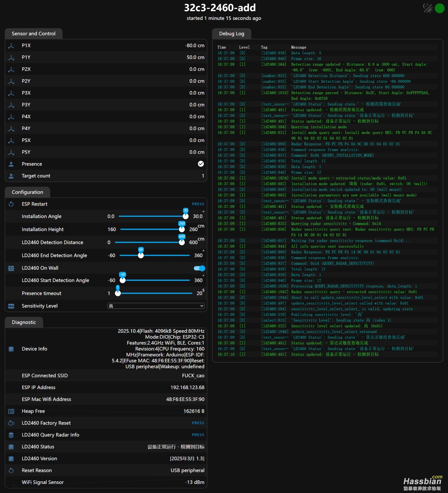The height and width of the screenshot is (493, 448).
Task: Click the memory icon beside Heap Free
Action: pyautogui.click(x=11, y=411)
